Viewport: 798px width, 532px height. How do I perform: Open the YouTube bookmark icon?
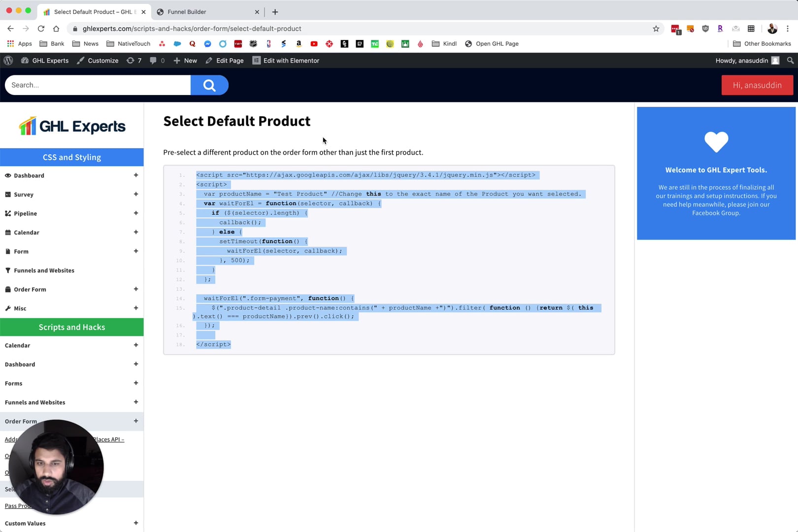[x=314, y=44]
